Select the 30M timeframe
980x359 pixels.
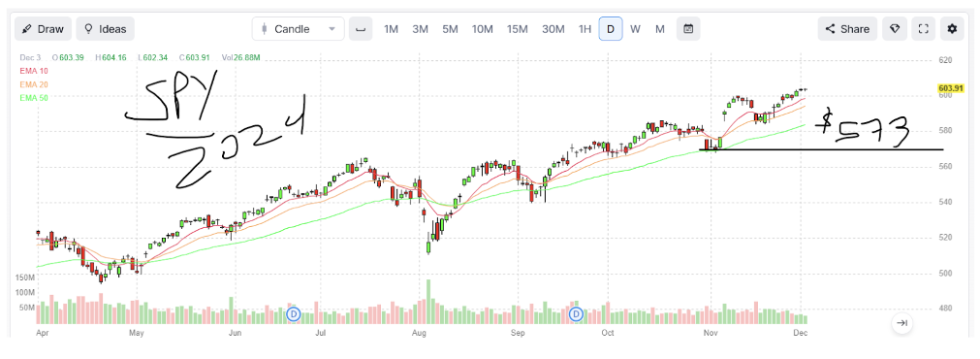pos(553,29)
